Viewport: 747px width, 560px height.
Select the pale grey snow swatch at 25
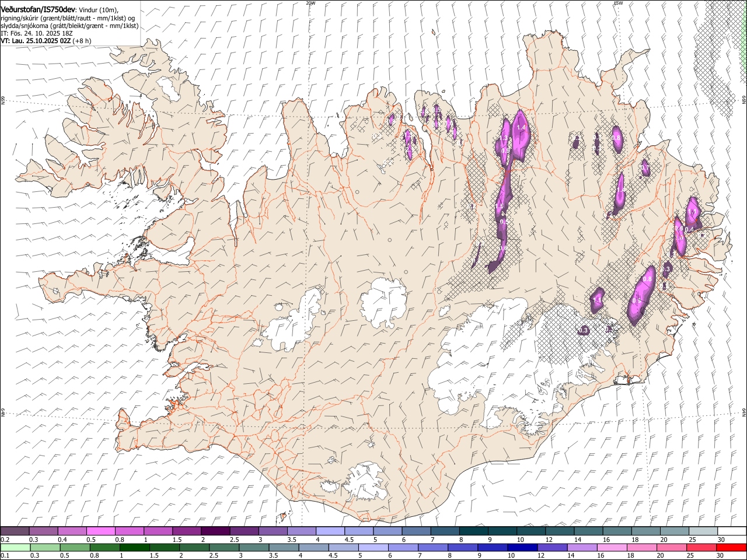tap(703, 531)
